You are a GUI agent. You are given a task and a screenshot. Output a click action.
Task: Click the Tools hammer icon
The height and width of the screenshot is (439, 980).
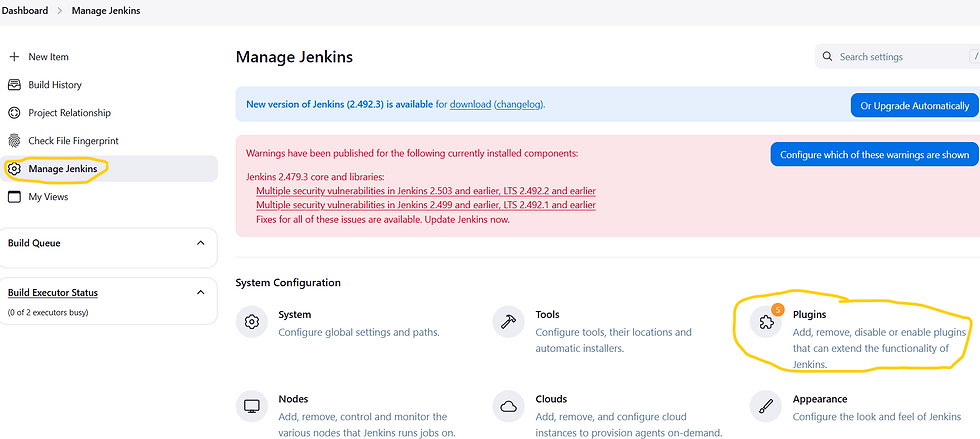[x=509, y=322]
